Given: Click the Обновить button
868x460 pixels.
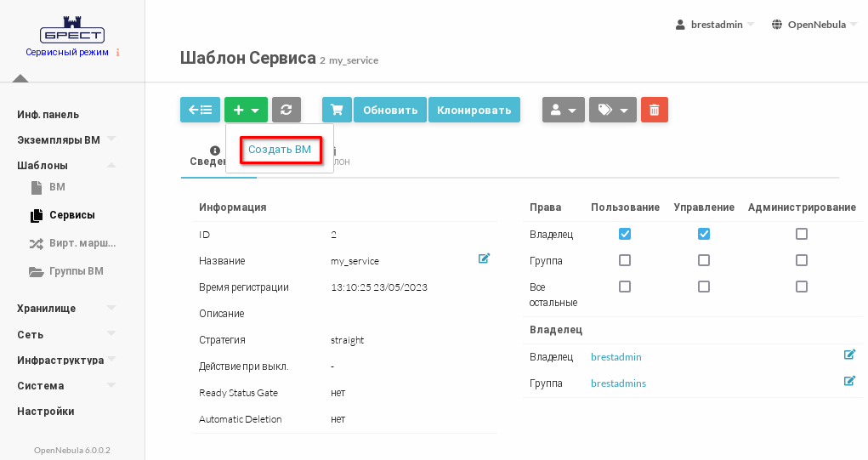Looking at the screenshot, I should click(x=390, y=110).
